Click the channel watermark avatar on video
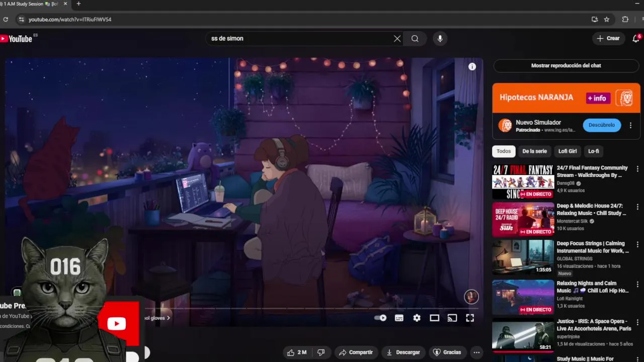 [471, 297]
